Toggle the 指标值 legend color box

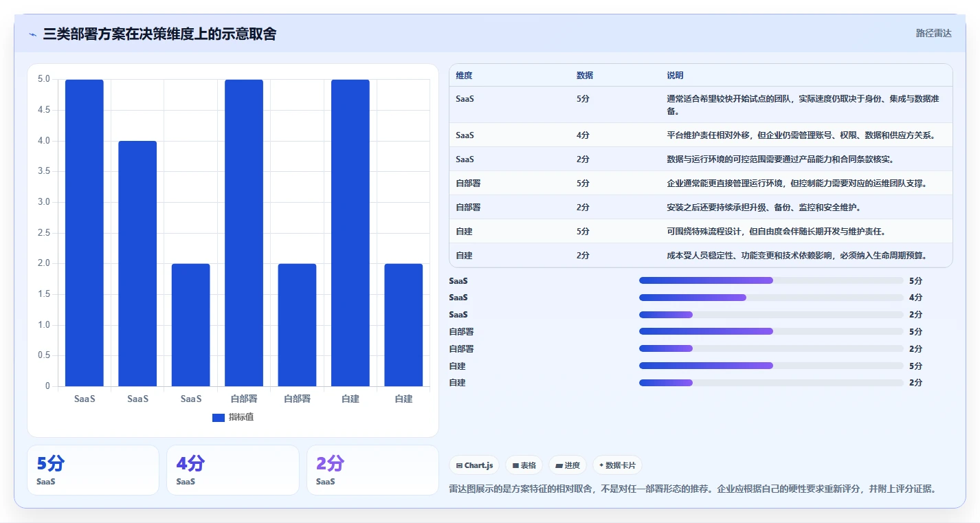coord(219,417)
